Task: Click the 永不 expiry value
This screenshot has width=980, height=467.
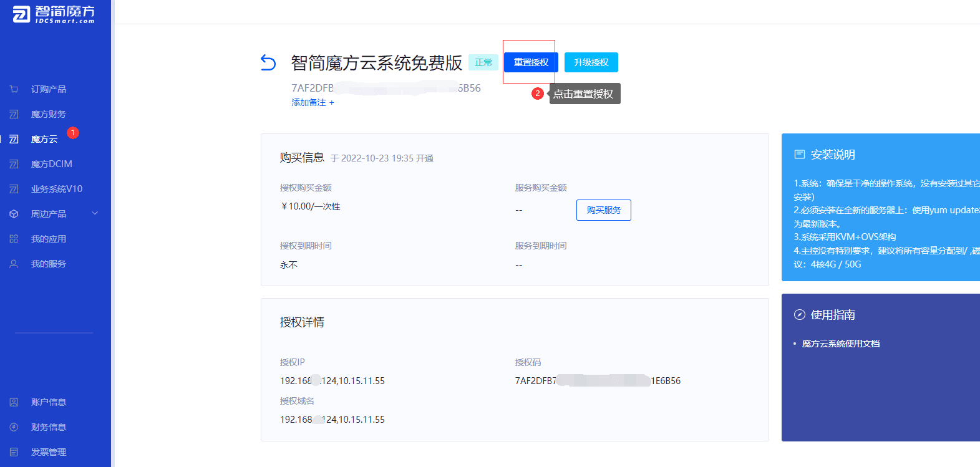Action: [289, 265]
